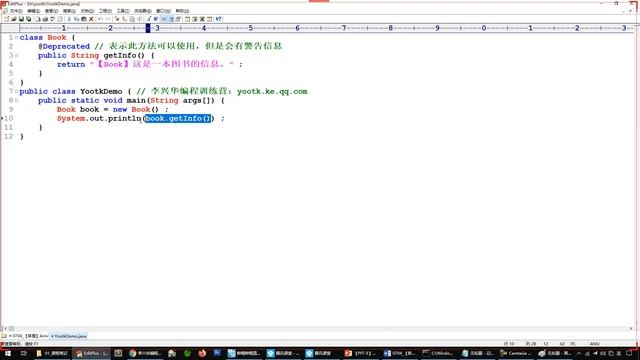Switch to the Chrome taskbar window
640x360 pixels.
(145, 353)
